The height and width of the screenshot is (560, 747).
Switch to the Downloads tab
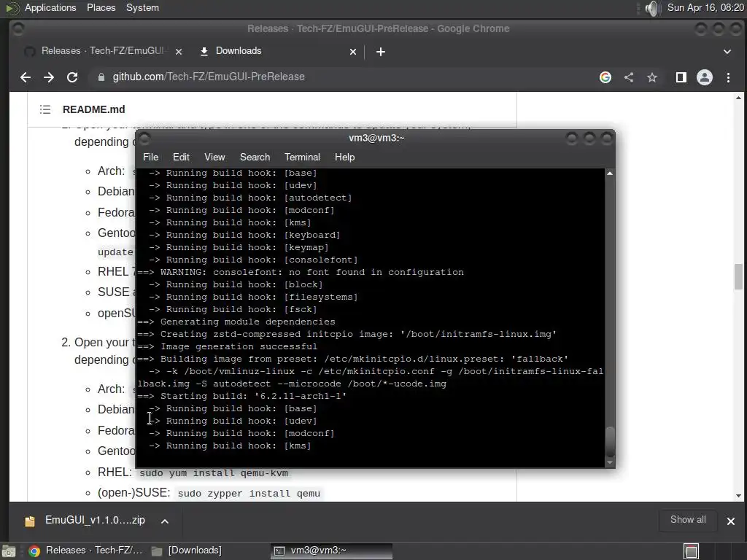pos(277,51)
